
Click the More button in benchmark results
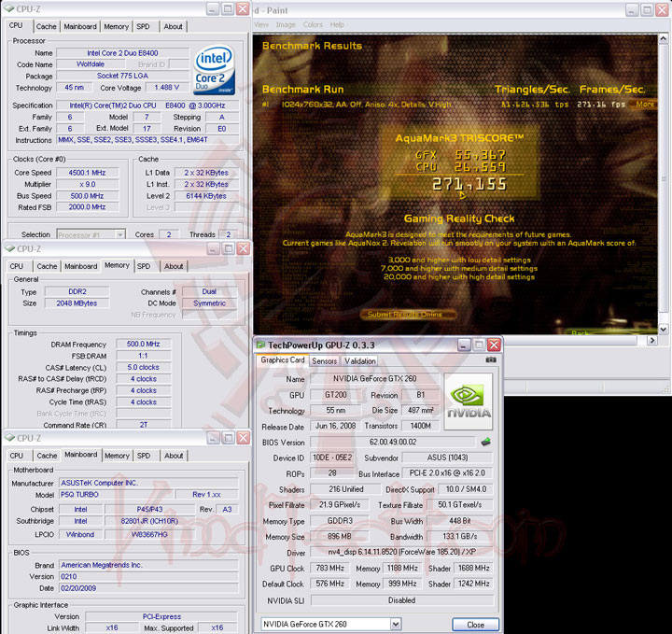pos(644,105)
